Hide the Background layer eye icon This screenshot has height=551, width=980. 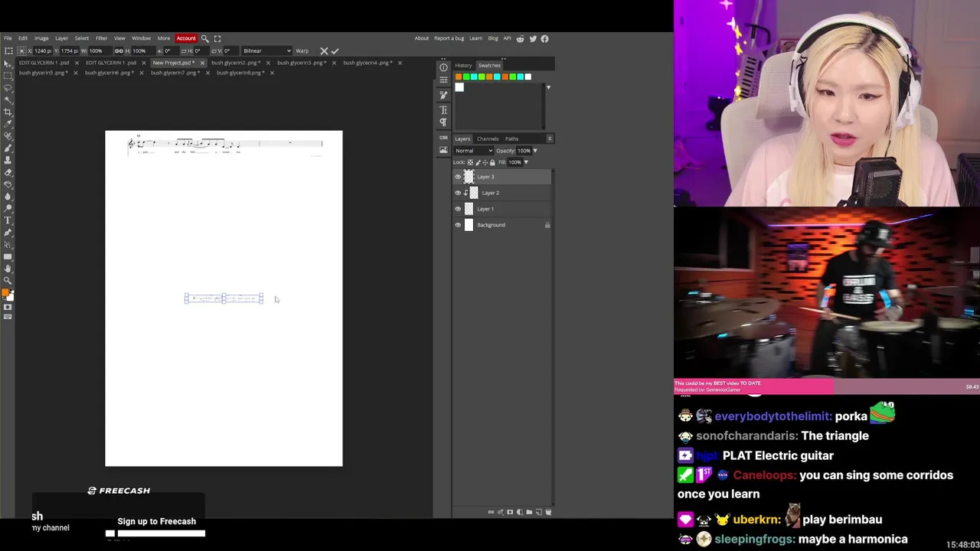tap(458, 225)
